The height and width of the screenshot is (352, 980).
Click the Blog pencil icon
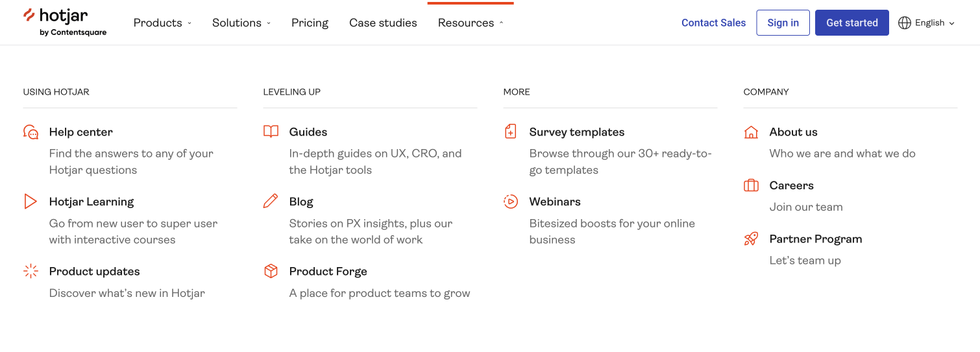[x=271, y=202]
